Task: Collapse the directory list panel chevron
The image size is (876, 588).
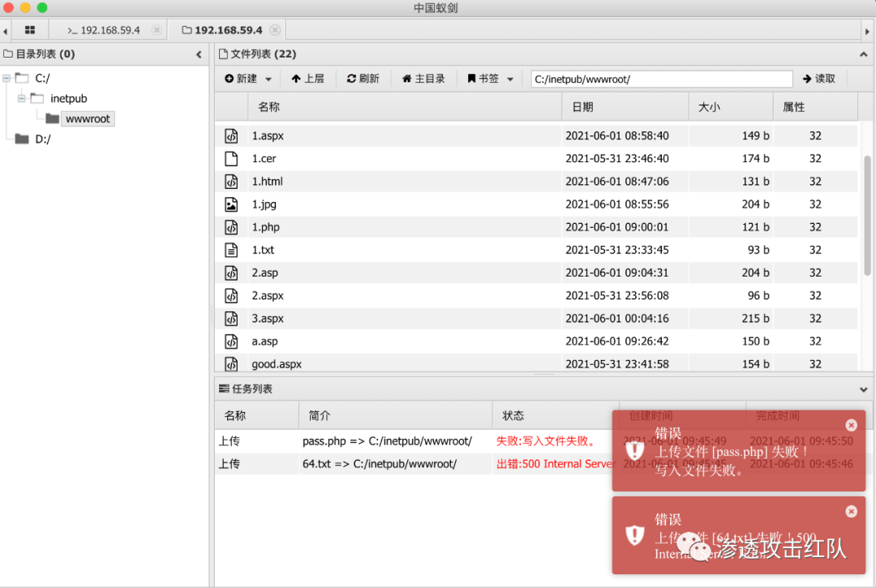Action: click(199, 54)
